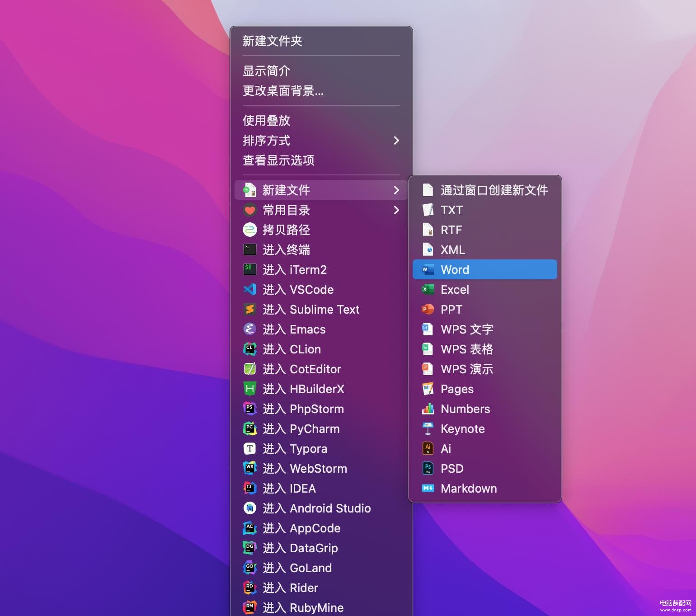Select the 拷贝路径 label text
Image resolution: width=696 pixels, height=616 pixels.
pos(287,230)
